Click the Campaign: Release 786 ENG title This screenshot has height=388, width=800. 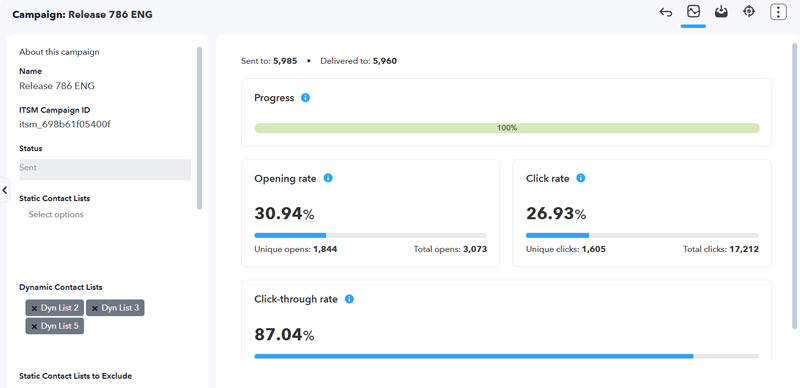coord(82,15)
